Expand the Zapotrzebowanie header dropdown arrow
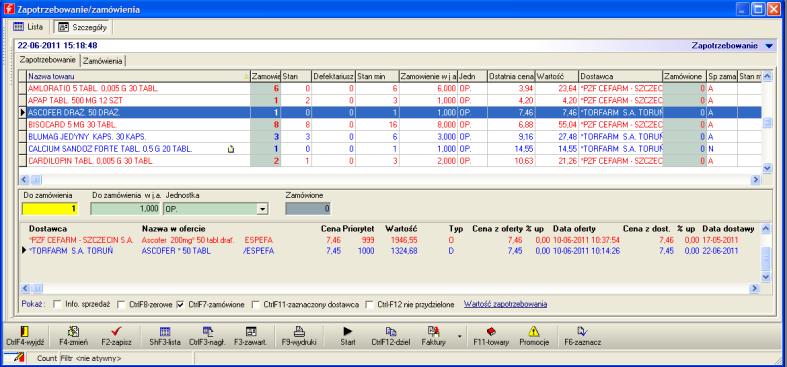Image resolution: width=787 pixels, height=367 pixels. click(769, 46)
